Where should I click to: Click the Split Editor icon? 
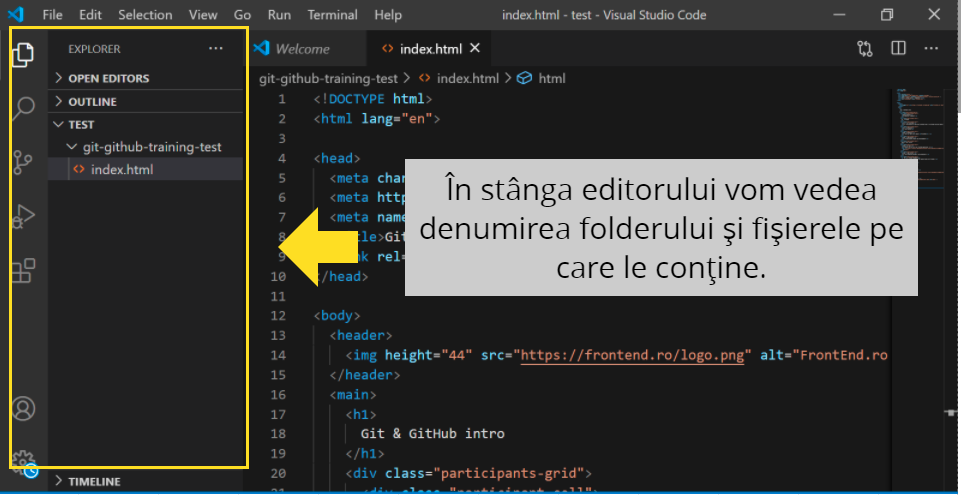[898, 48]
